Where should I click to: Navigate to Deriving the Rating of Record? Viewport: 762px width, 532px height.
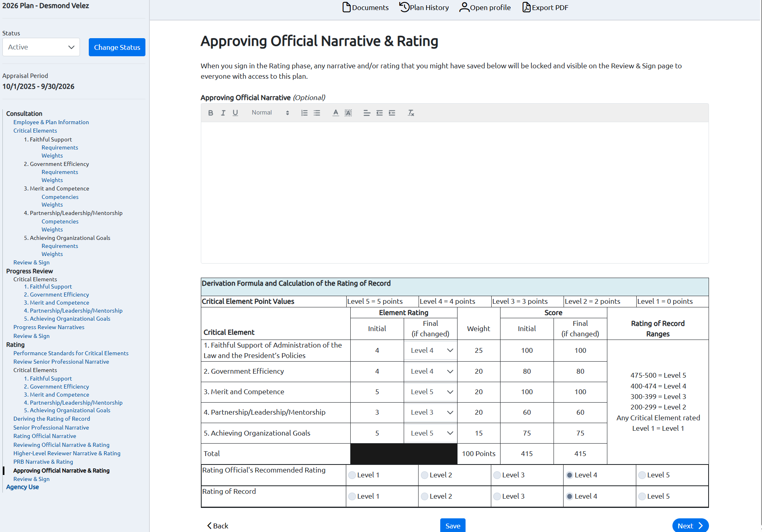[51, 419]
